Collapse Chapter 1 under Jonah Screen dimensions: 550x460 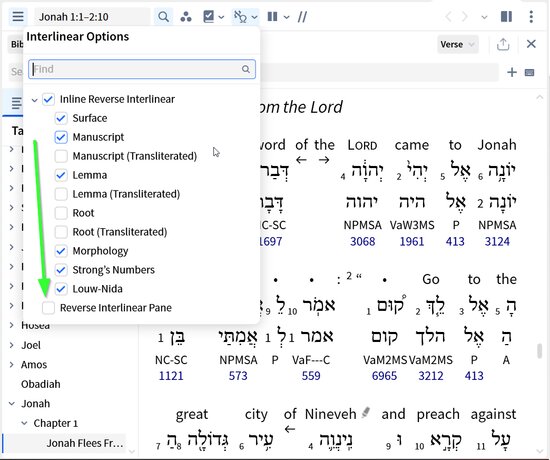(24, 423)
